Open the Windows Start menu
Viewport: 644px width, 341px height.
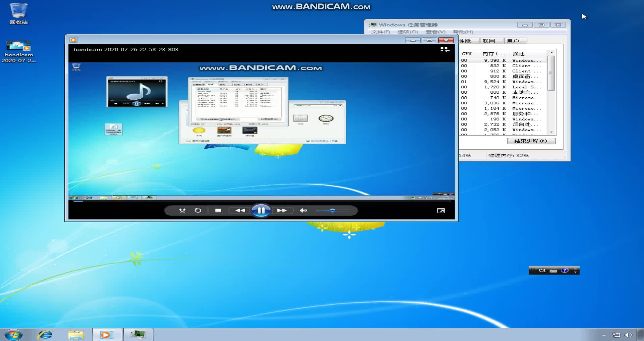[x=13, y=335]
